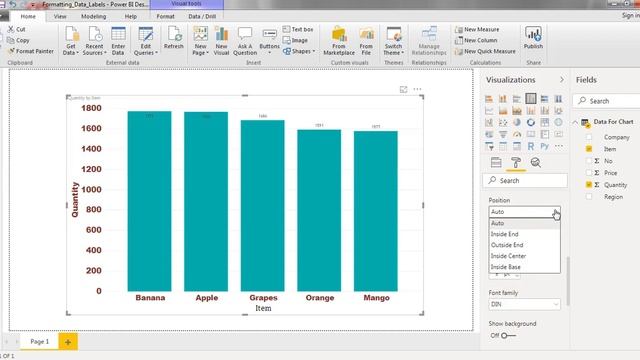Image resolution: width=640 pixels, height=360 pixels.
Task: Open the Help ribbon tab
Action: click(x=131, y=16)
